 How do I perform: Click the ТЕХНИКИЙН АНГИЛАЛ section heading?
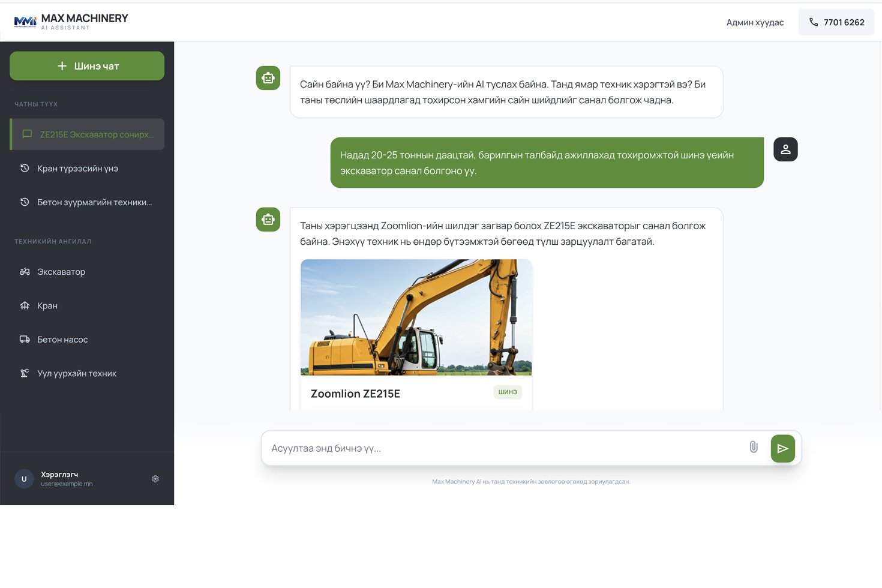coord(53,242)
